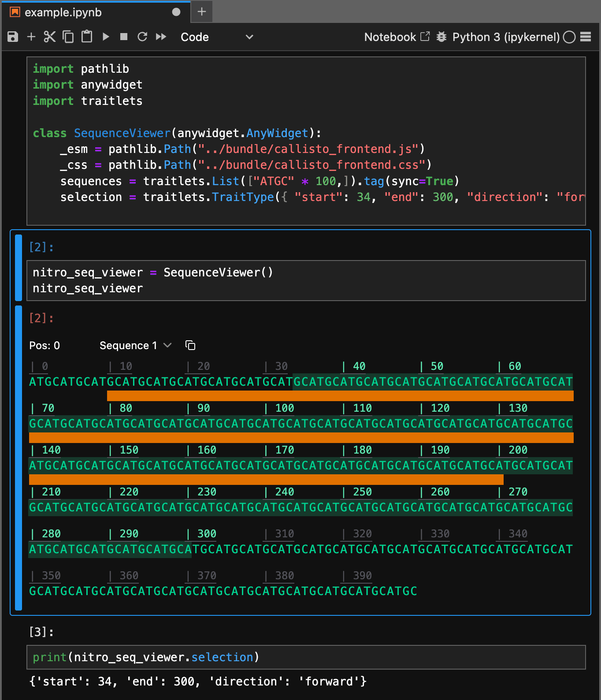Image resolution: width=601 pixels, height=700 pixels.
Task: Open a new launcher tab with the plus
Action: (202, 12)
